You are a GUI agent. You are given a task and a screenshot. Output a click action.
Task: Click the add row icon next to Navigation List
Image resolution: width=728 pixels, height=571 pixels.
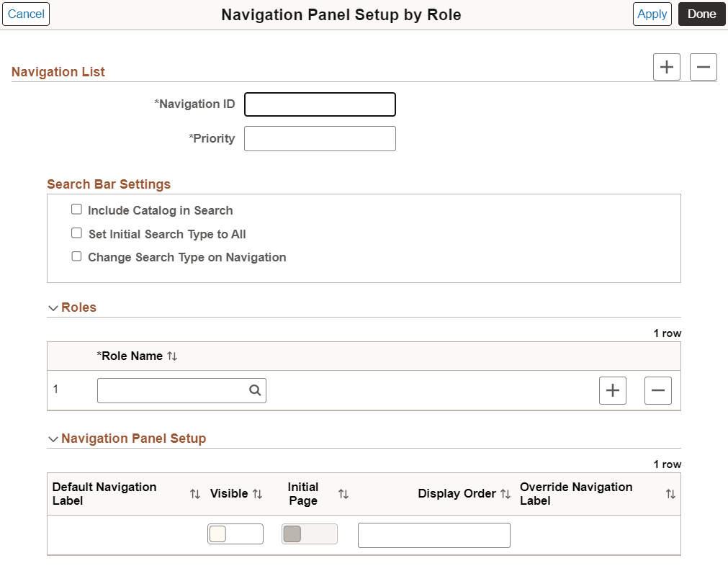click(x=667, y=66)
